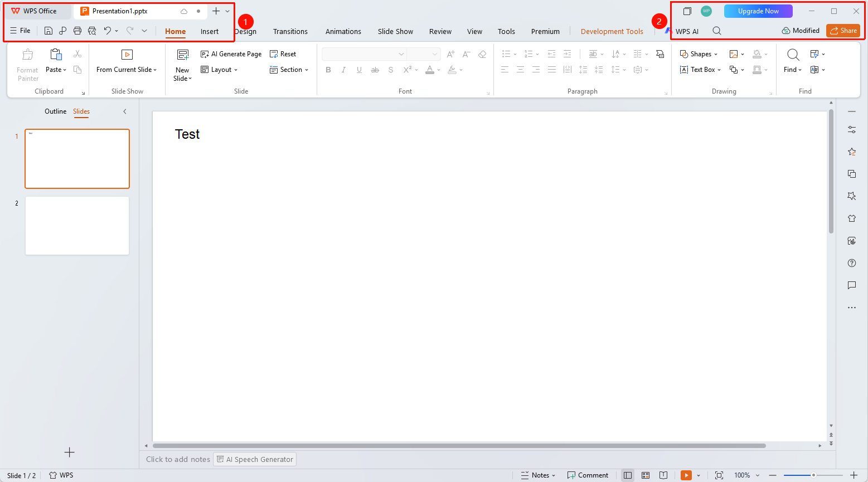Image resolution: width=868 pixels, height=482 pixels.
Task: Select the Format Painter tool
Action: (x=27, y=65)
